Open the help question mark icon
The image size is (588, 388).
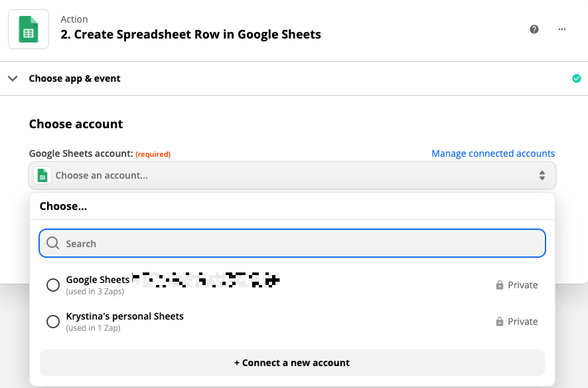pyautogui.click(x=534, y=29)
